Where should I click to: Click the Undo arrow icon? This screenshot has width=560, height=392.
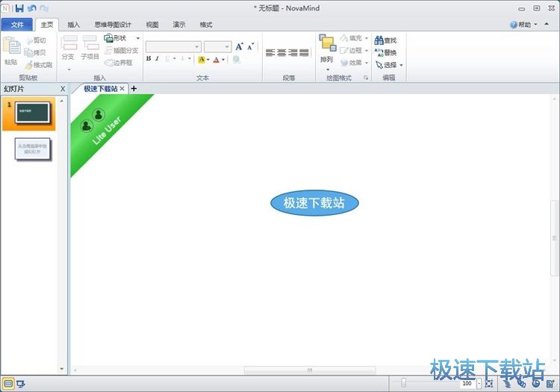click(x=31, y=8)
